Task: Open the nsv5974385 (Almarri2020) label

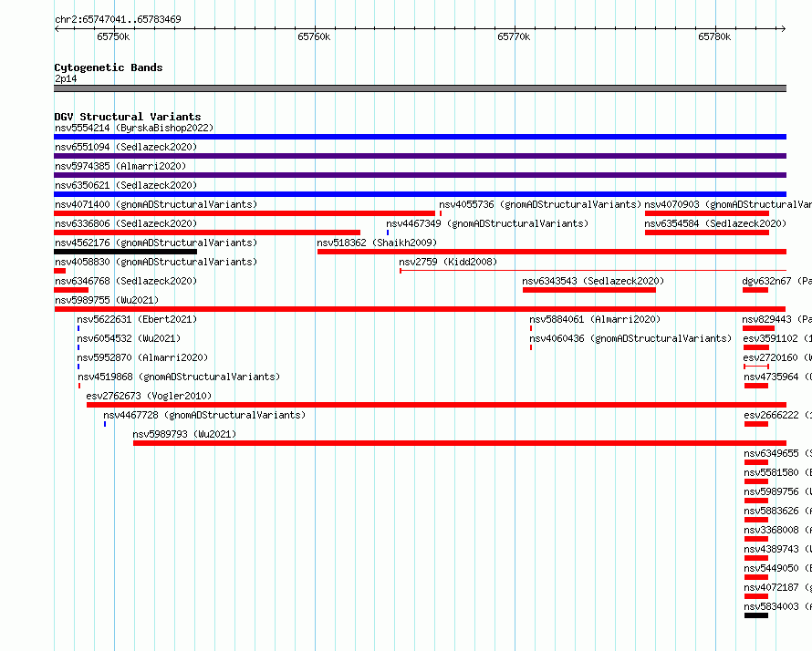Action: pos(120,166)
